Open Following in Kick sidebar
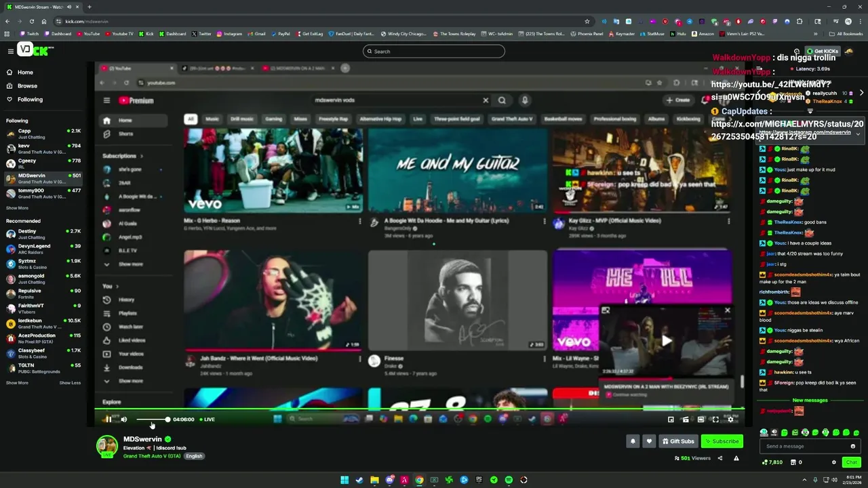Image resolution: width=868 pixels, height=488 pixels. coord(30,100)
